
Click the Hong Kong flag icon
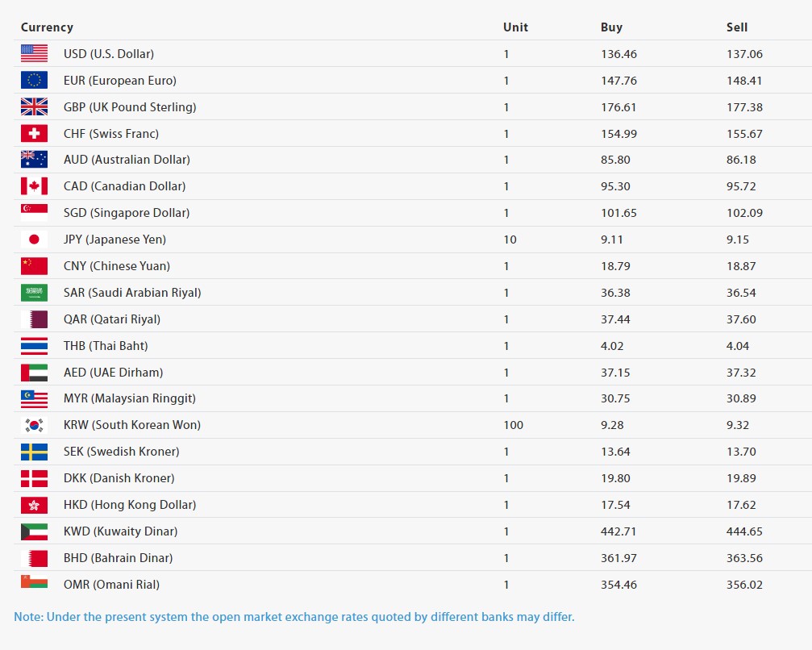(34, 505)
